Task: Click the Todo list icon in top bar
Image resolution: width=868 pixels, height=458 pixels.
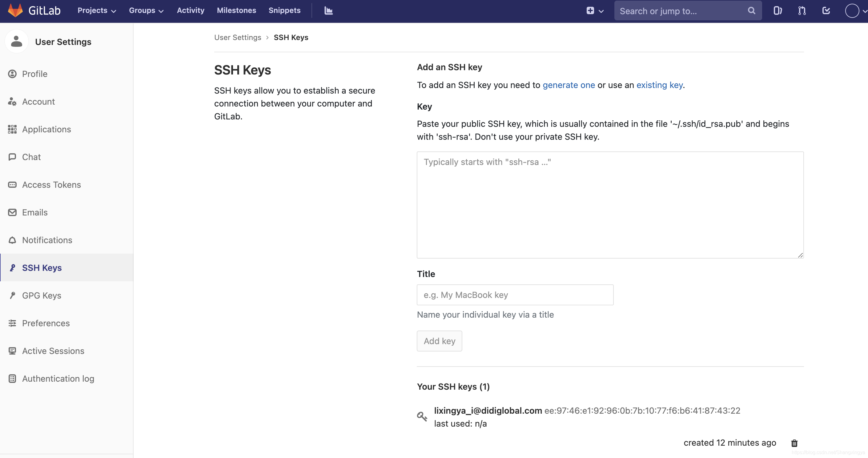Action: click(826, 11)
